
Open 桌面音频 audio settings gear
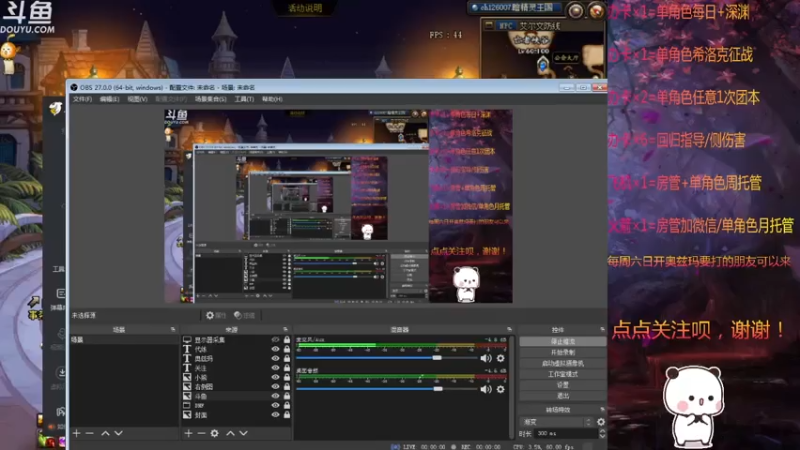pyautogui.click(x=501, y=389)
